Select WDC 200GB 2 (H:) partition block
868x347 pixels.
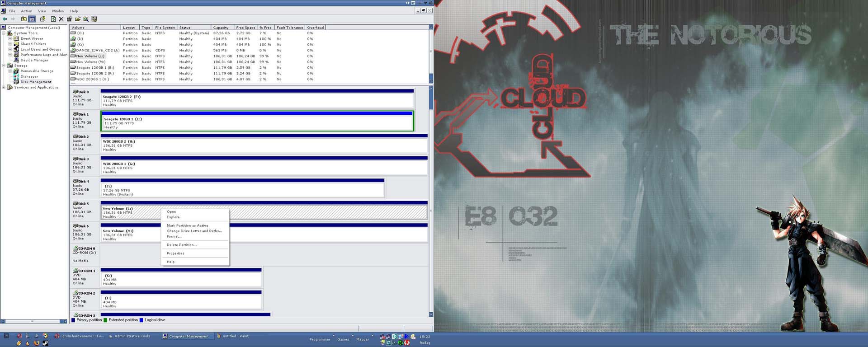(x=264, y=143)
